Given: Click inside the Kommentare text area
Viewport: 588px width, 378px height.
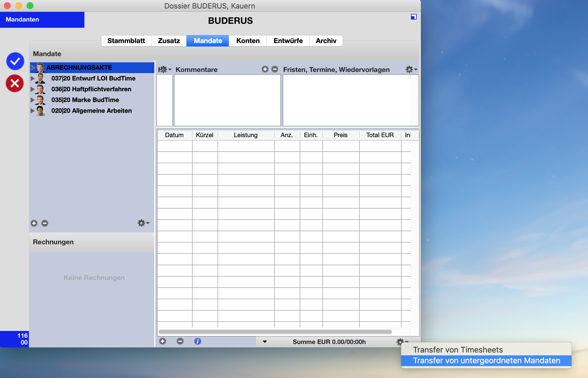Looking at the screenshot, I should pyautogui.click(x=227, y=100).
